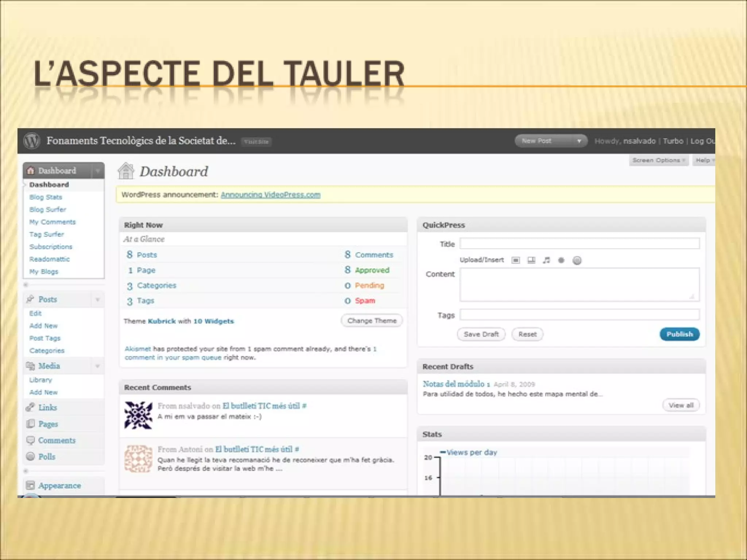Click the QuickPress Title input field
Screen dimensions: 747x560
(579, 244)
